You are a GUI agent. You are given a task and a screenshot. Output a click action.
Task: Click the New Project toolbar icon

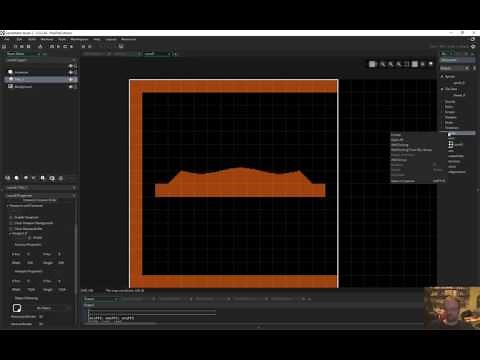(15, 46)
